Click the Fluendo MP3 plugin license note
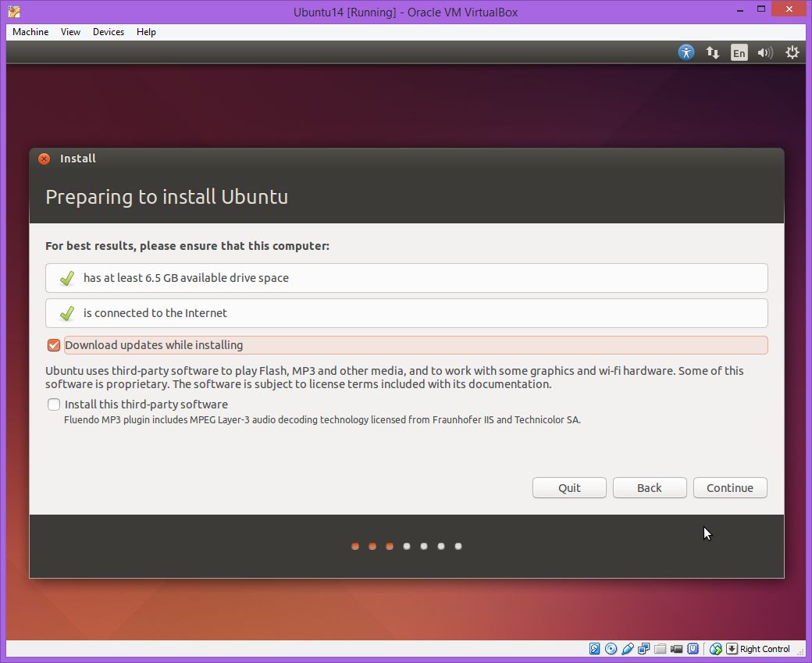The image size is (812, 663). [322, 420]
